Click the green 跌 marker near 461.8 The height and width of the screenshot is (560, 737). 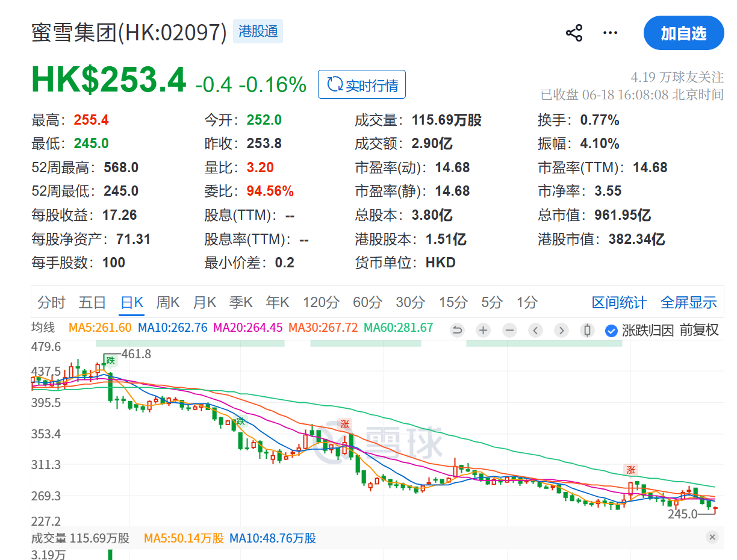(110, 360)
